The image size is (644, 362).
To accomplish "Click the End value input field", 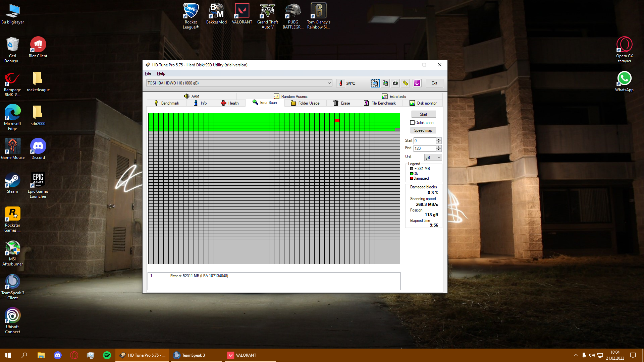I will (424, 148).
